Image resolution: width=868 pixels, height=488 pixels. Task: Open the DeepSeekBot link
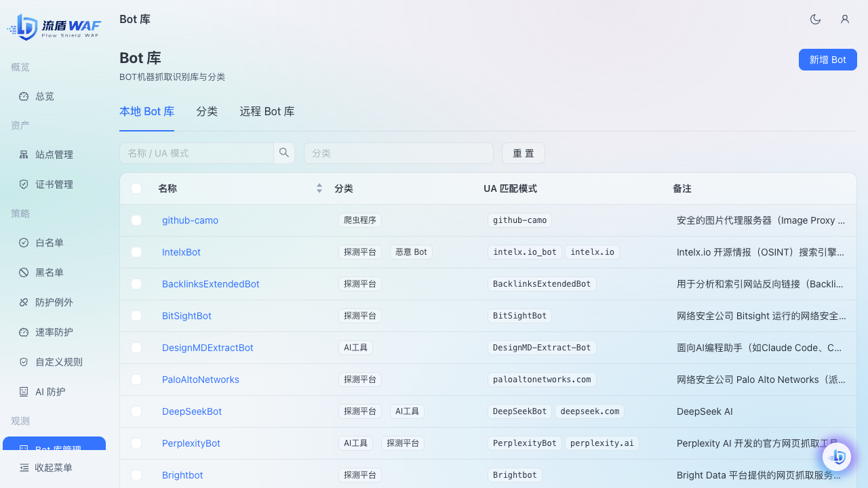(x=192, y=411)
